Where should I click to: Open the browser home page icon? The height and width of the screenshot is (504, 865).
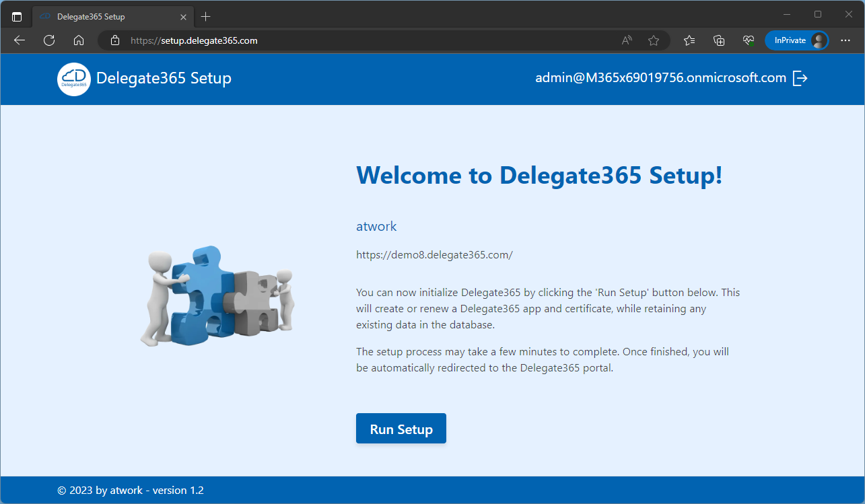pos(79,40)
